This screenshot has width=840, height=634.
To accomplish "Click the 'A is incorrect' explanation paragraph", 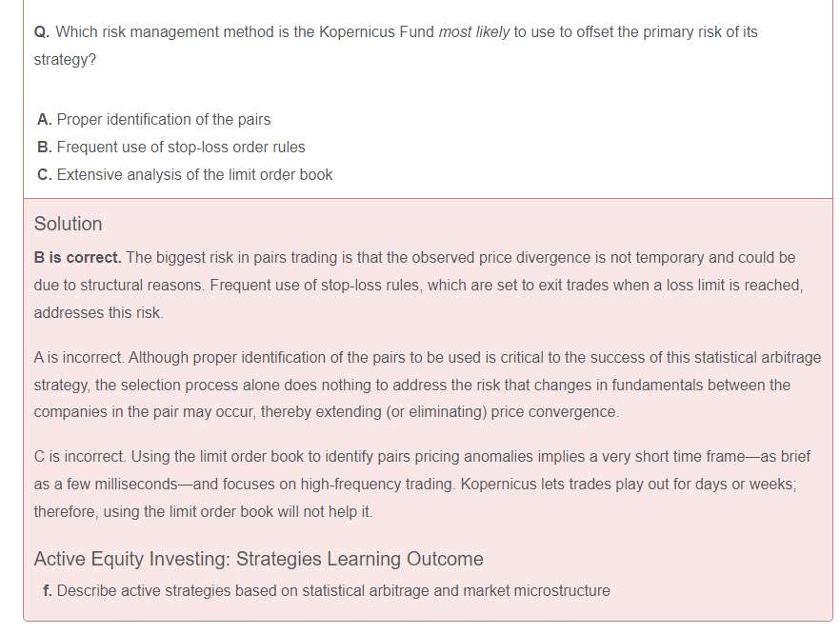I will pyautogui.click(x=427, y=386).
